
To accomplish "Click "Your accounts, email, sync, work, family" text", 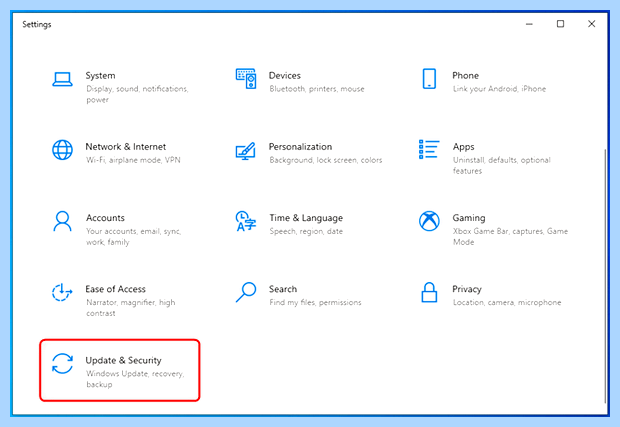I will 134,236.
